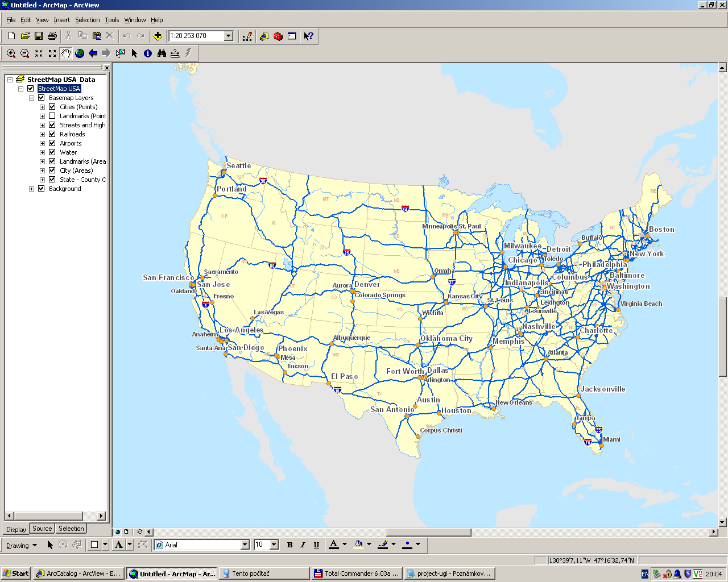Open the Drawing menu dropdown
Image resolution: width=728 pixels, height=582 pixels.
22,546
